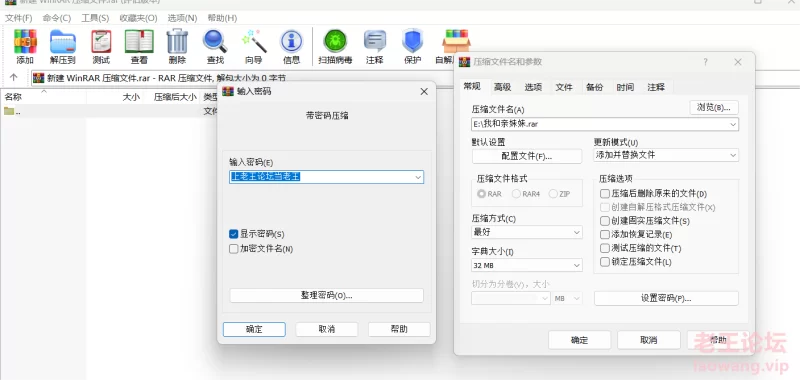Viewport: 800px width, 380px height.
Task: Click the 浏览(B)... button
Action: [714, 108]
